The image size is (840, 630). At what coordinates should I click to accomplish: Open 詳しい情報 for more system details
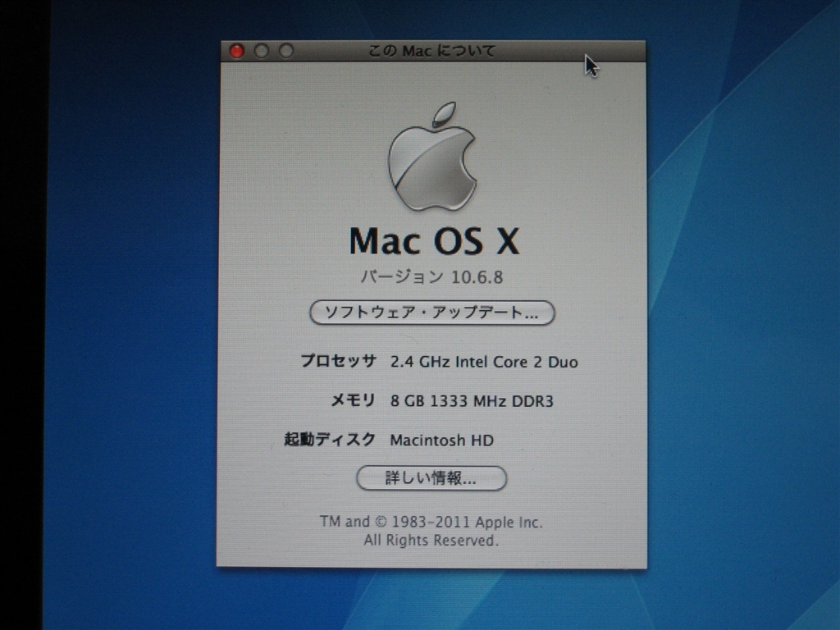pos(431,478)
